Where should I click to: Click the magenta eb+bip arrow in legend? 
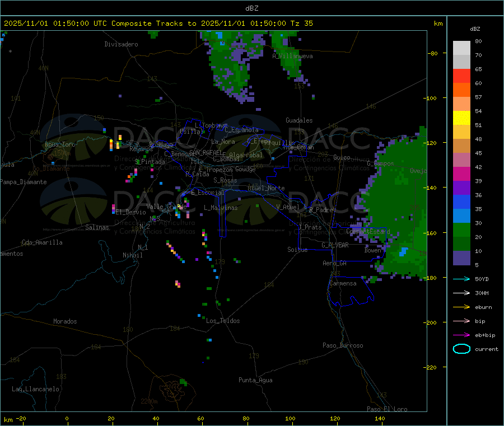point(461,335)
